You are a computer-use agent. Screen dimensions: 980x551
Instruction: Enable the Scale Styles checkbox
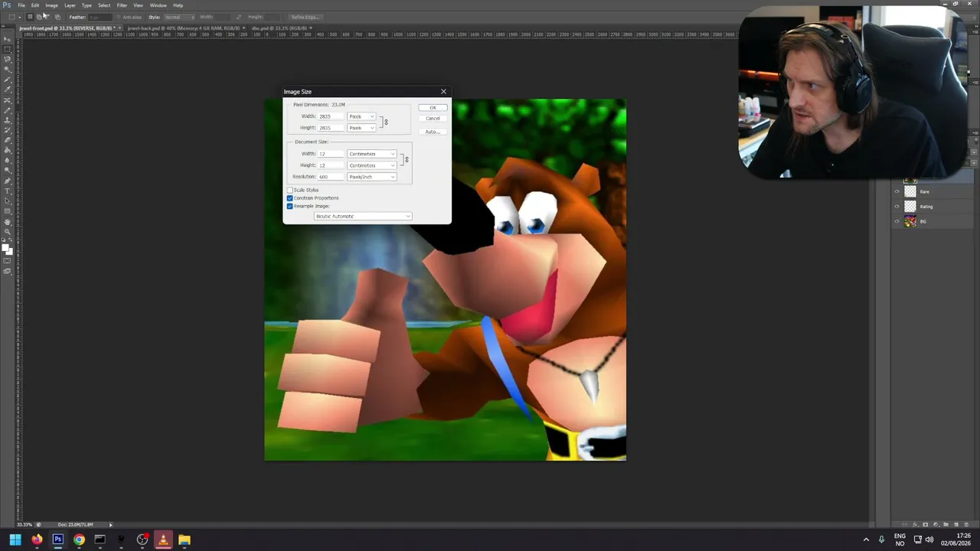pyautogui.click(x=290, y=190)
